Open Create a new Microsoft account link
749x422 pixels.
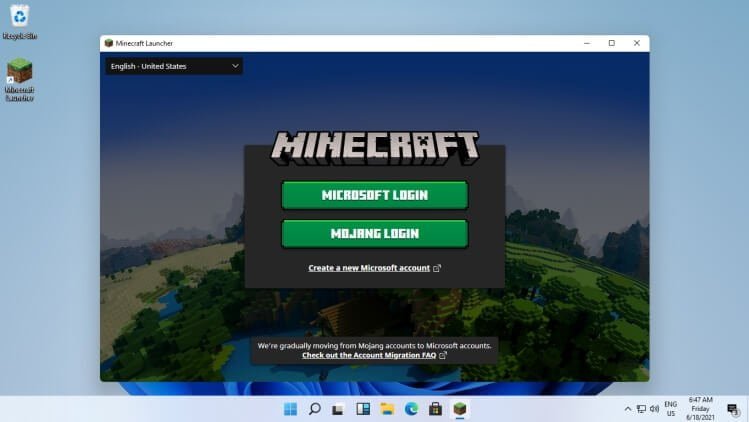point(369,268)
